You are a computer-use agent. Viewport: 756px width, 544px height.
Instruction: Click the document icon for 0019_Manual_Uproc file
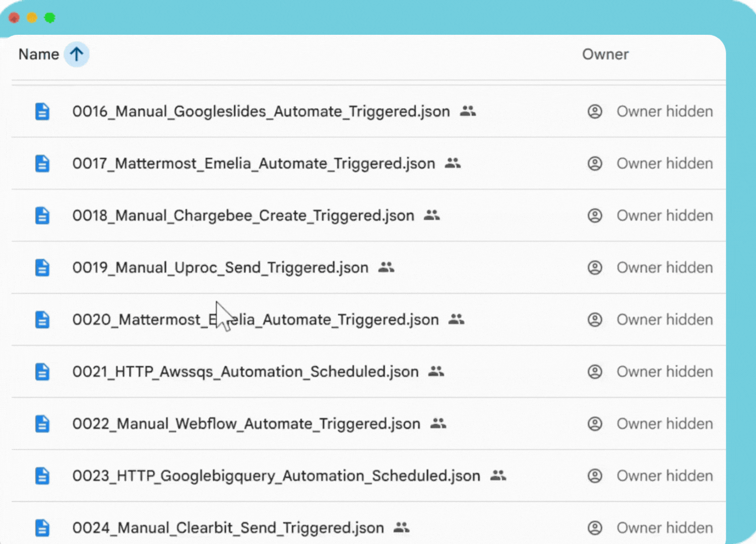pyautogui.click(x=42, y=267)
